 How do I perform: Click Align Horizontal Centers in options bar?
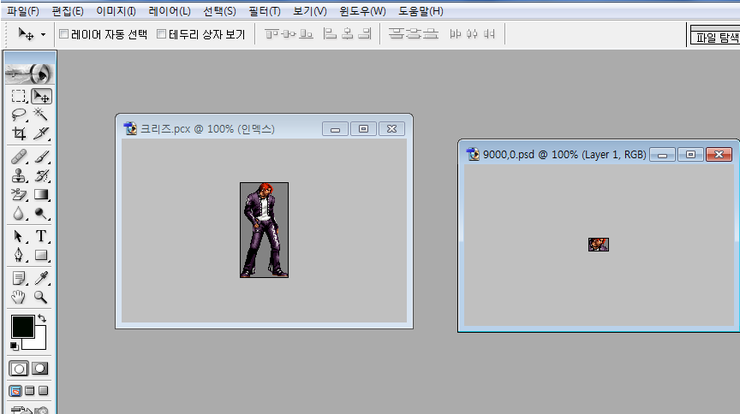tap(347, 34)
